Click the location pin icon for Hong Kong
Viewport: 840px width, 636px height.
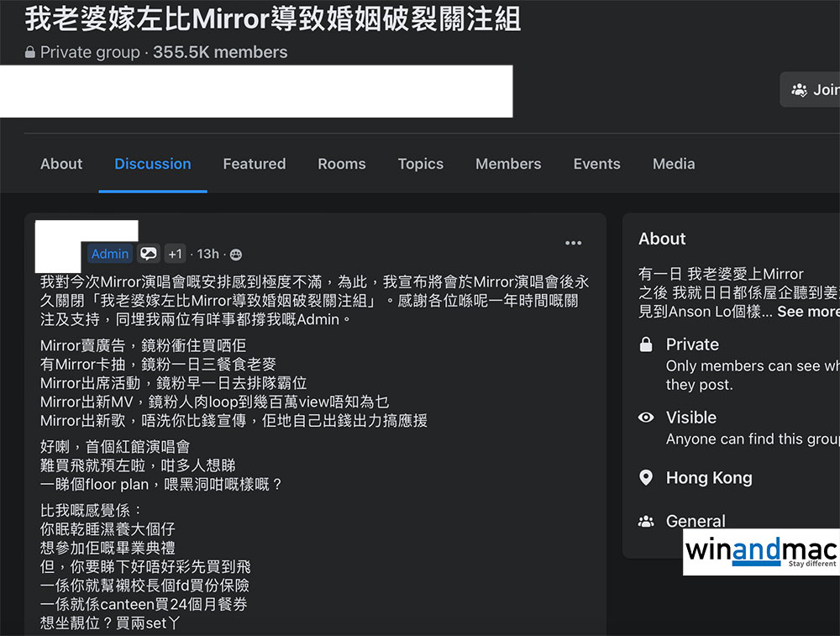[x=646, y=478]
